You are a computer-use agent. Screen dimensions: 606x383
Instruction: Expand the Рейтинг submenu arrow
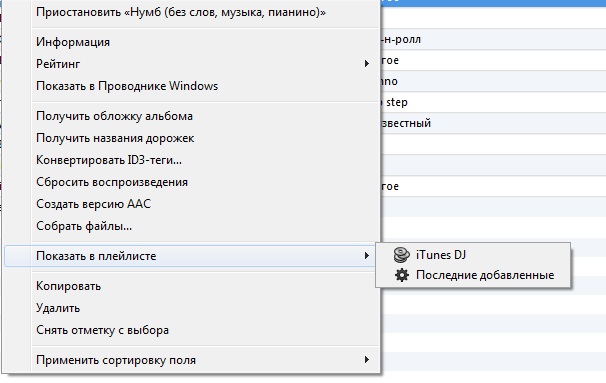coord(366,63)
